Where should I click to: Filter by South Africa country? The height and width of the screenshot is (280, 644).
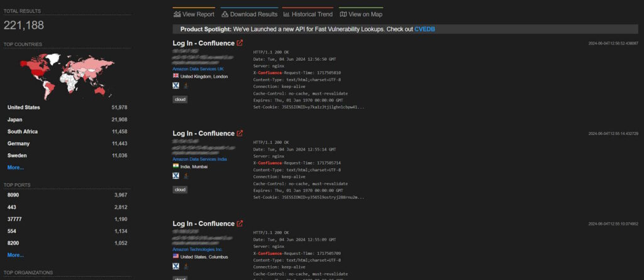click(x=23, y=132)
